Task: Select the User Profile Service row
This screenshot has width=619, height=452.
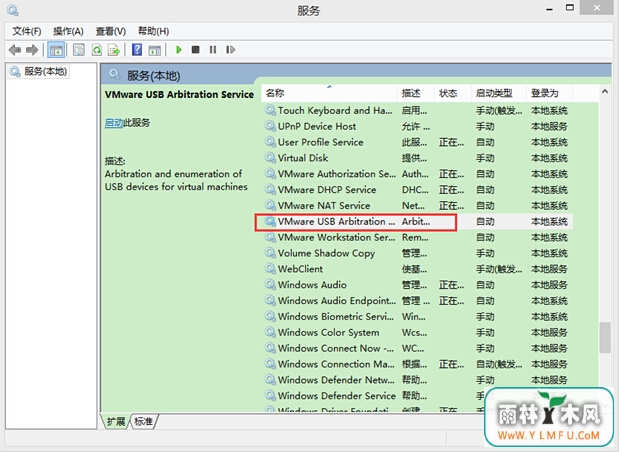Action: point(417,142)
